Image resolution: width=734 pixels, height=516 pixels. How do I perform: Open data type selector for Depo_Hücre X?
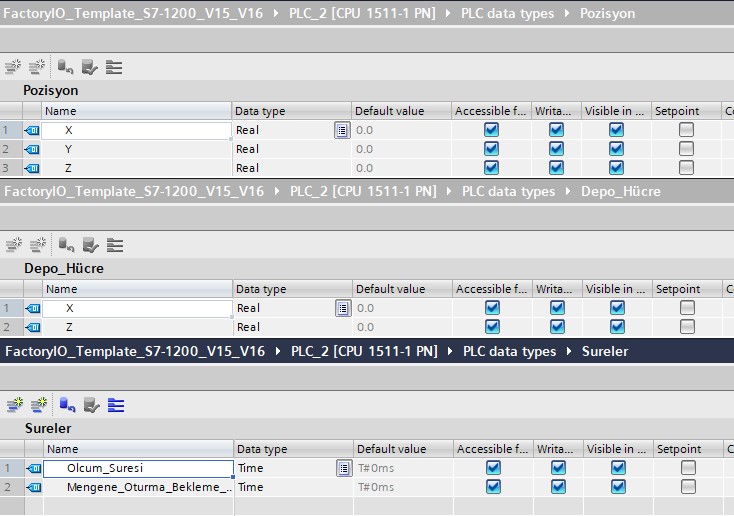[343, 308]
